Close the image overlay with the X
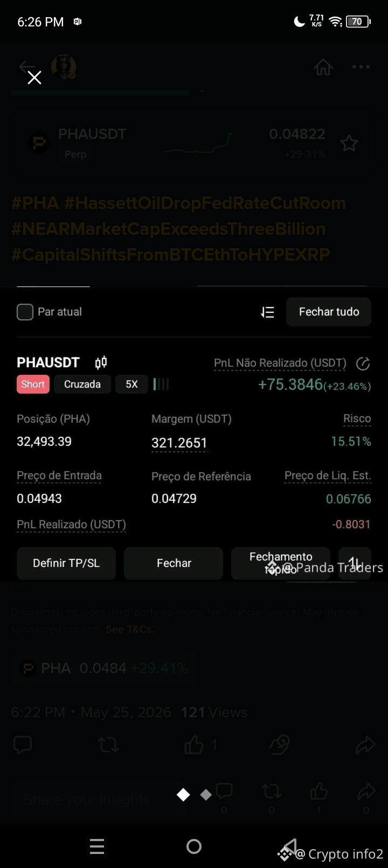This screenshot has height=868, width=388. click(x=34, y=78)
